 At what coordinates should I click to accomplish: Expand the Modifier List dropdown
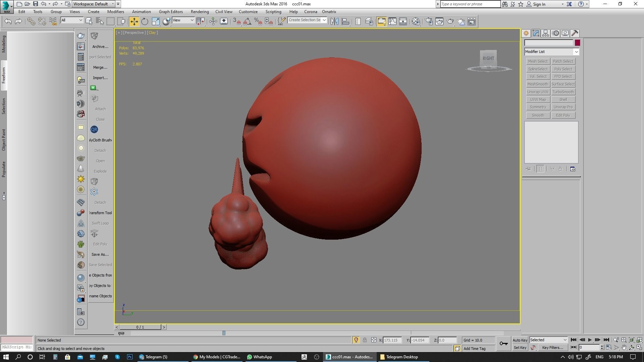click(x=552, y=52)
